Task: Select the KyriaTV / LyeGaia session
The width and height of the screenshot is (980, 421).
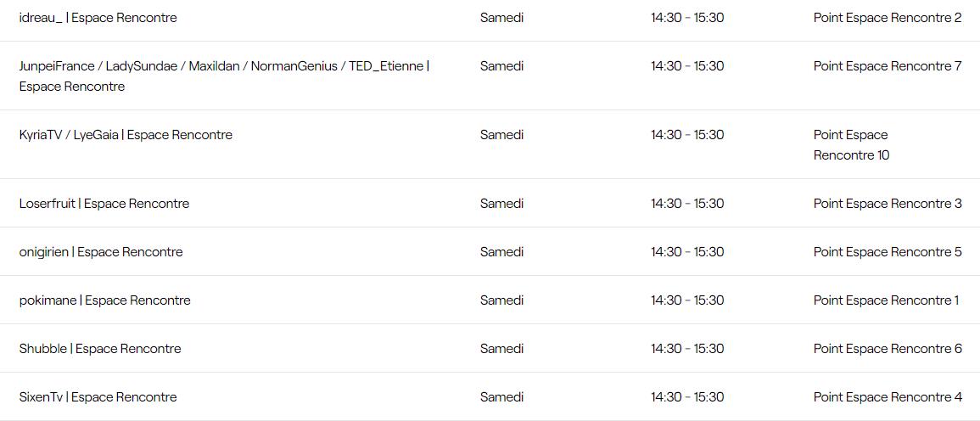Action: [126, 135]
